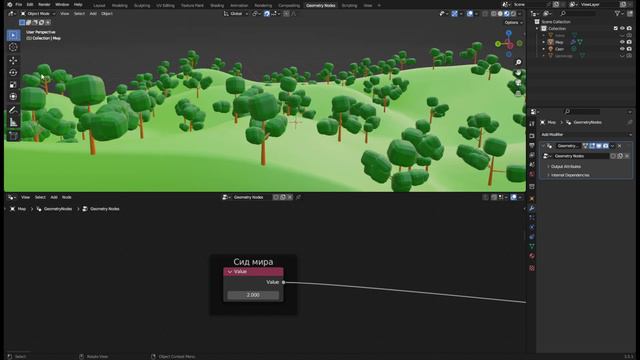Screen dimensions: 640x360
Task: Open the Output properties tab
Action: tap(532, 145)
